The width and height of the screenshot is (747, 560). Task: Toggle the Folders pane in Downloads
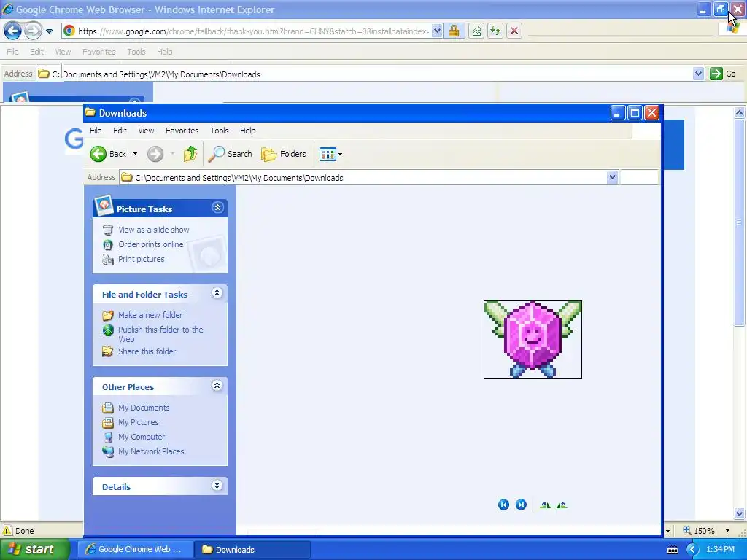pos(284,154)
